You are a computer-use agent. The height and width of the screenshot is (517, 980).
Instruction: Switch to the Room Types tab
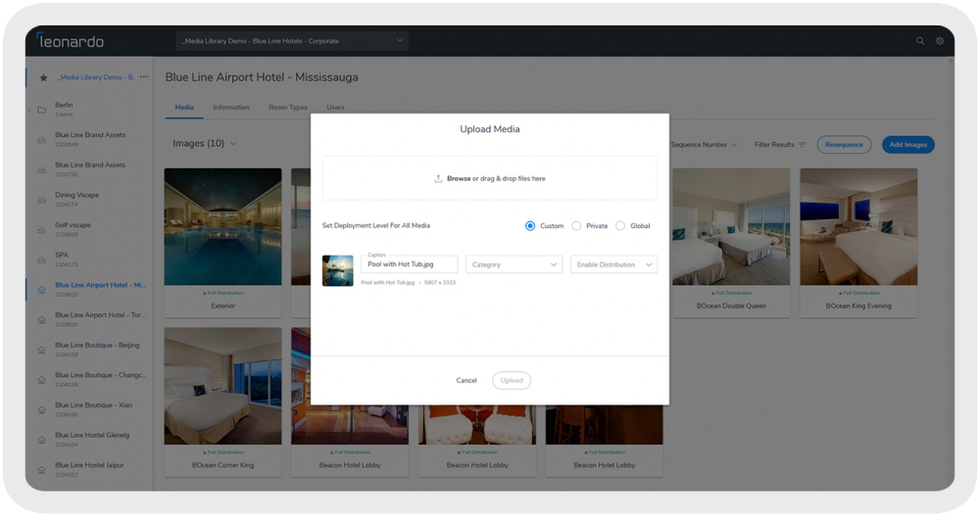point(287,108)
